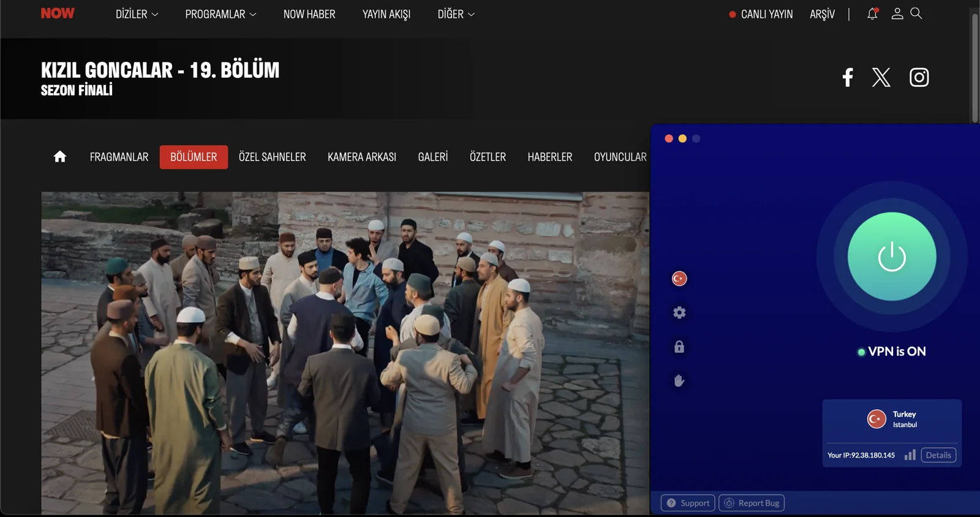Open the X (Twitter) icon
Image resolution: width=980 pixels, height=517 pixels.
[881, 77]
